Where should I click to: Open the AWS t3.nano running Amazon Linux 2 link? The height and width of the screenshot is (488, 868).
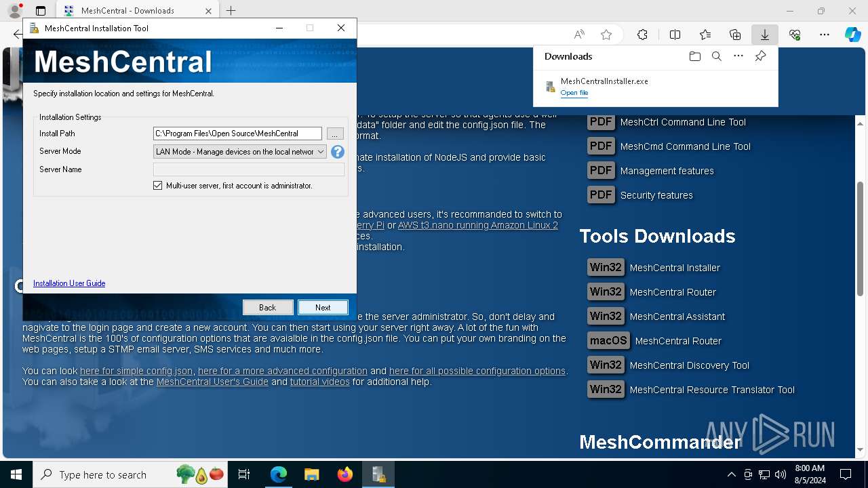pyautogui.click(x=478, y=225)
